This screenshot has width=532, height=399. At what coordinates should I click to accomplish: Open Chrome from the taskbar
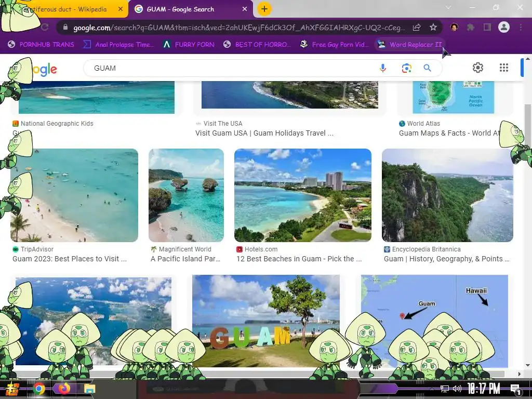(39, 389)
